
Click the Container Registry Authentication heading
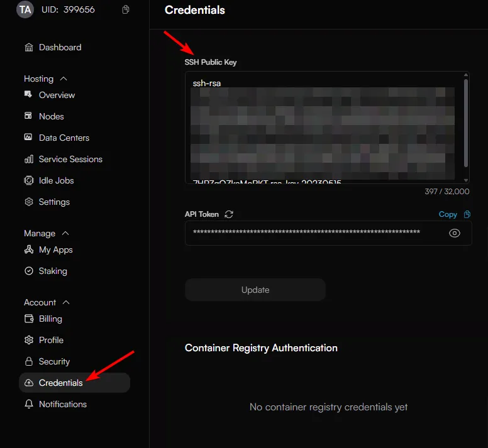pos(261,347)
